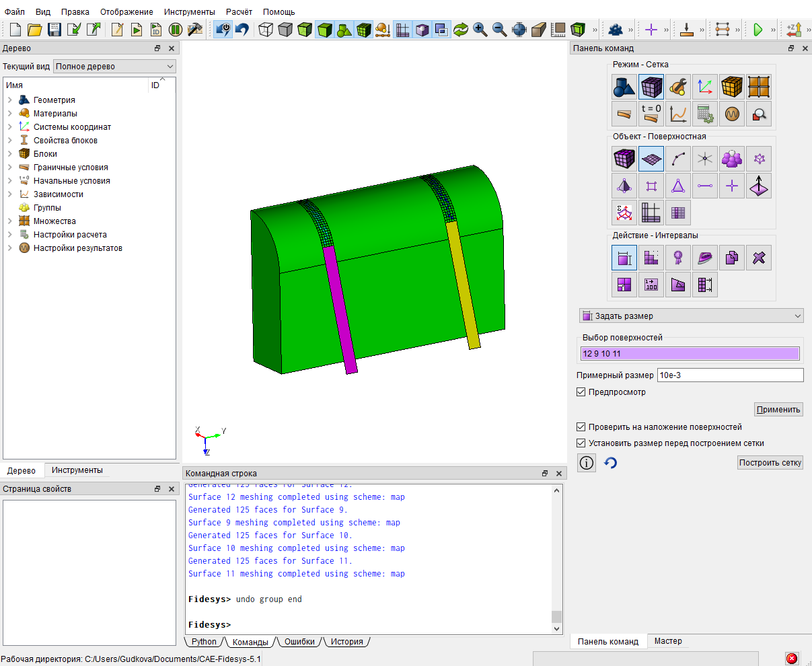812x666 pixels.
Task: Click the green run arrow toolbar icon
Action: click(x=758, y=30)
